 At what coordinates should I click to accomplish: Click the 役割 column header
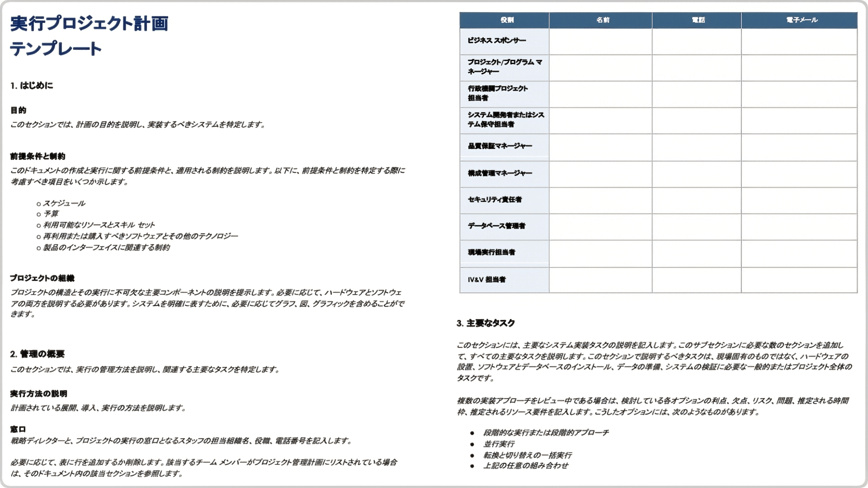[505, 20]
